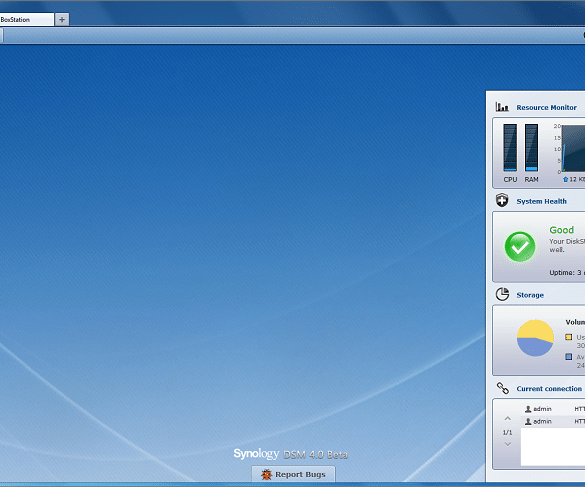The height and width of the screenshot is (487, 585).
Task: Click the volume usage pie chart
Action: click(535, 338)
